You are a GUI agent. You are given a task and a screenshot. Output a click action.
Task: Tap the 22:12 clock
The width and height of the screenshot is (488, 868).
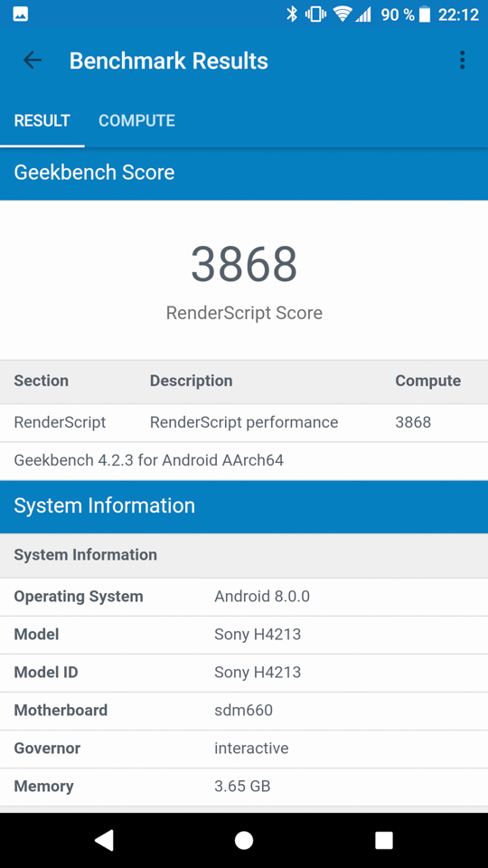(x=458, y=15)
